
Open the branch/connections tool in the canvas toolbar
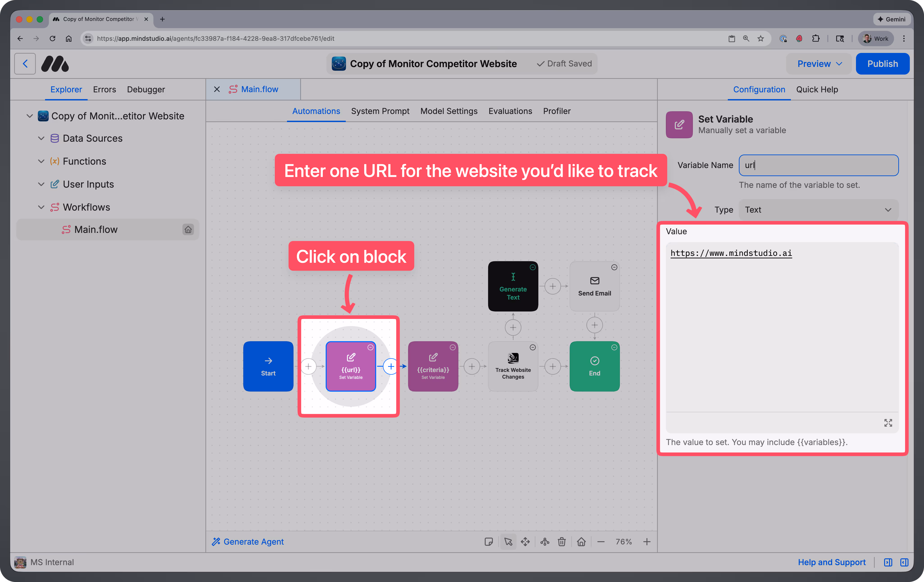pos(544,542)
